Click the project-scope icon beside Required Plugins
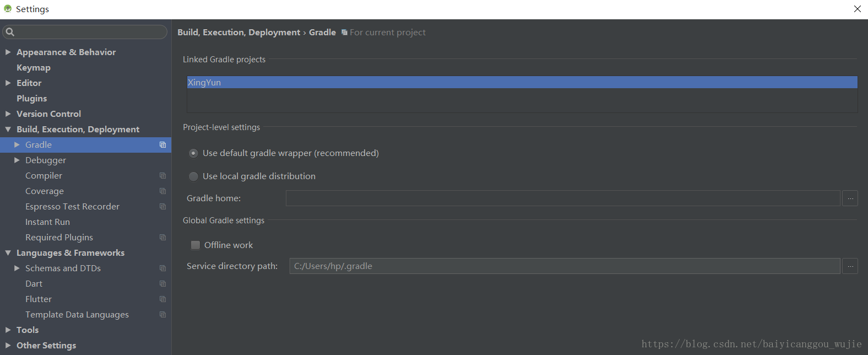The width and height of the screenshot is (868, 355). [162, 238]
